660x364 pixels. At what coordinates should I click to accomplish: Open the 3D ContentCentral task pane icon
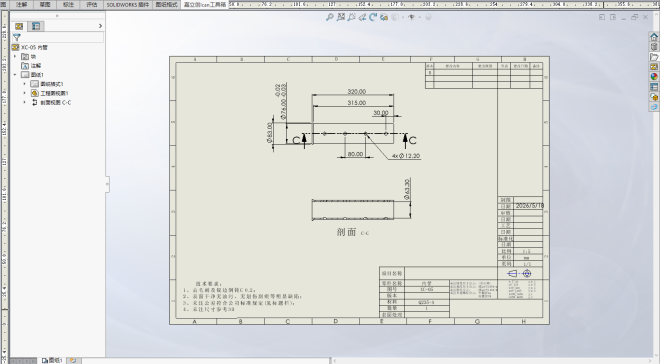(654, 97)
